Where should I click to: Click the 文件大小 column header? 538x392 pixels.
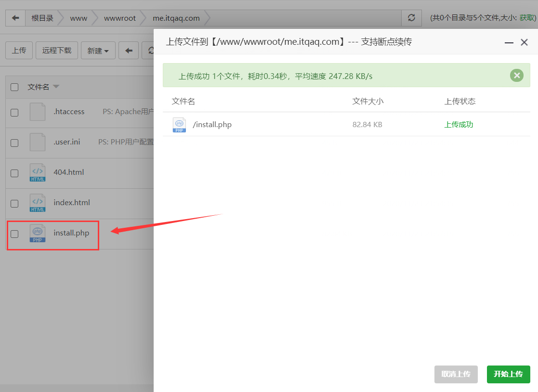pyautogui.click(x=368, y=101)
